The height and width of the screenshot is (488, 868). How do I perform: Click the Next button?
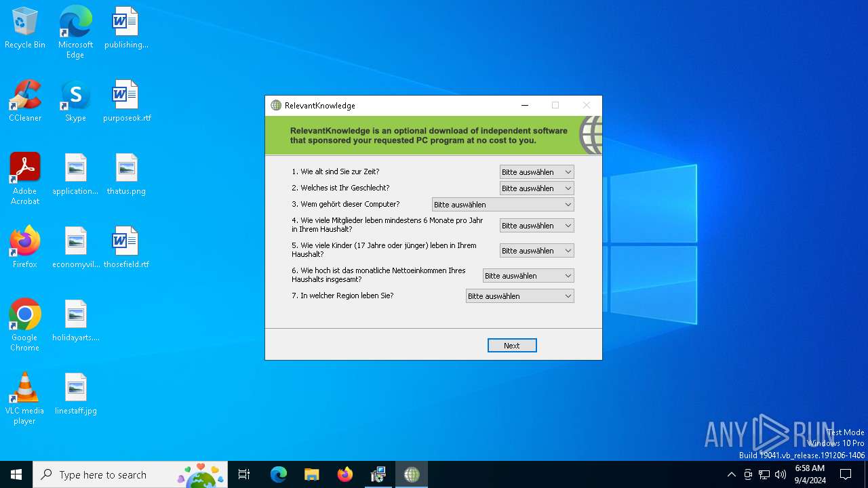pos(512,346)
